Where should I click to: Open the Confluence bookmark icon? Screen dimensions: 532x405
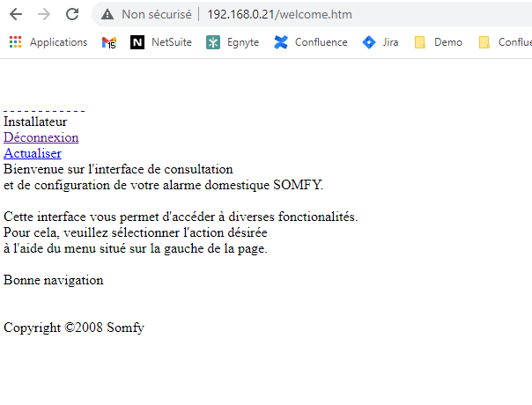tap(281, 42)
